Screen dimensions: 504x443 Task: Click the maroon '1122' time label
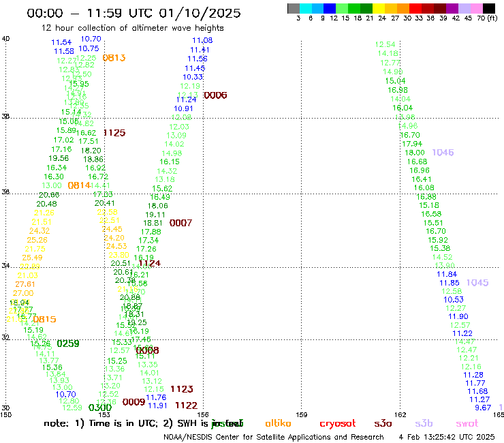coord(187,406)
